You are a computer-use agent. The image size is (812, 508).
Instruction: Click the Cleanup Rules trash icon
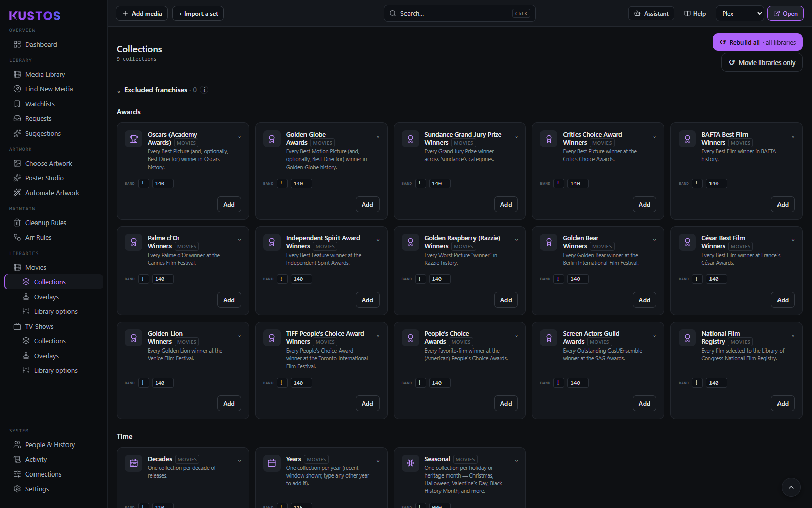coord(17,223)
